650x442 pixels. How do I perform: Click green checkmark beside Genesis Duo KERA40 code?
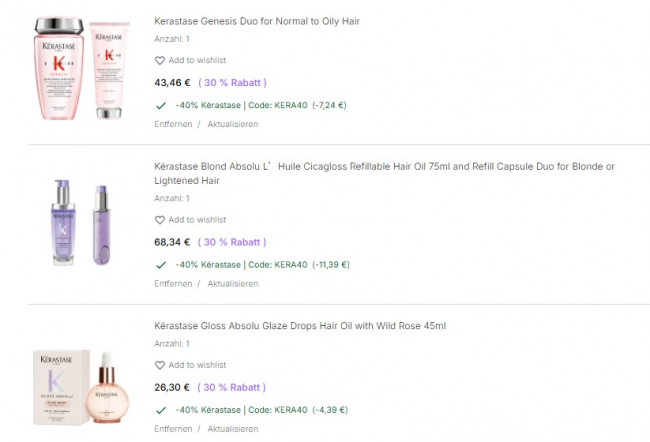161,105
